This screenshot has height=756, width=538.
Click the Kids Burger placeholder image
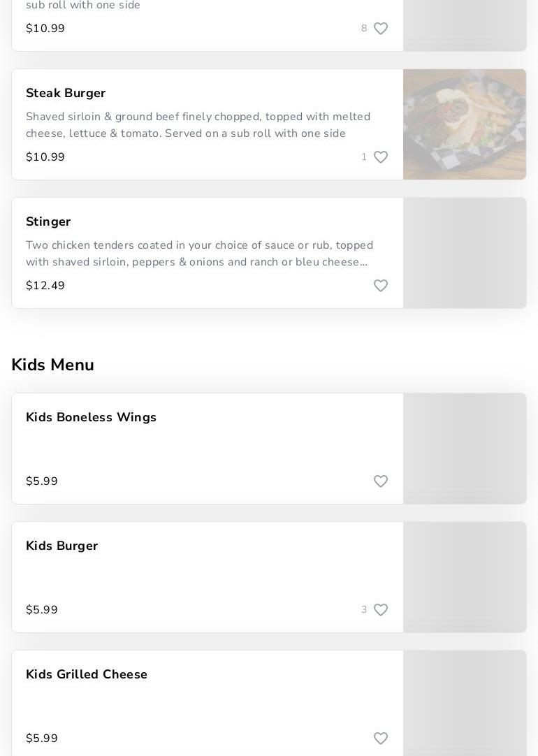click(x=465, y=577)
